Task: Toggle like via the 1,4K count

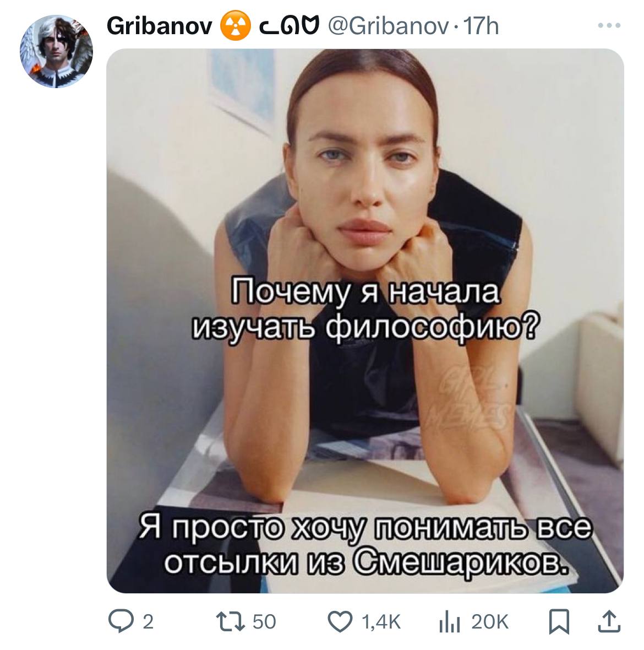Action: coord(381,622)
